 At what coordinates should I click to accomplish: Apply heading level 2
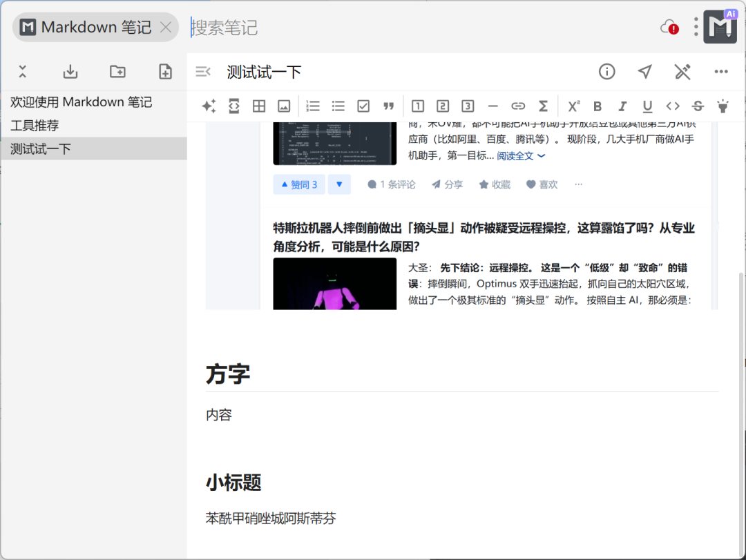[x=443, y=106]
